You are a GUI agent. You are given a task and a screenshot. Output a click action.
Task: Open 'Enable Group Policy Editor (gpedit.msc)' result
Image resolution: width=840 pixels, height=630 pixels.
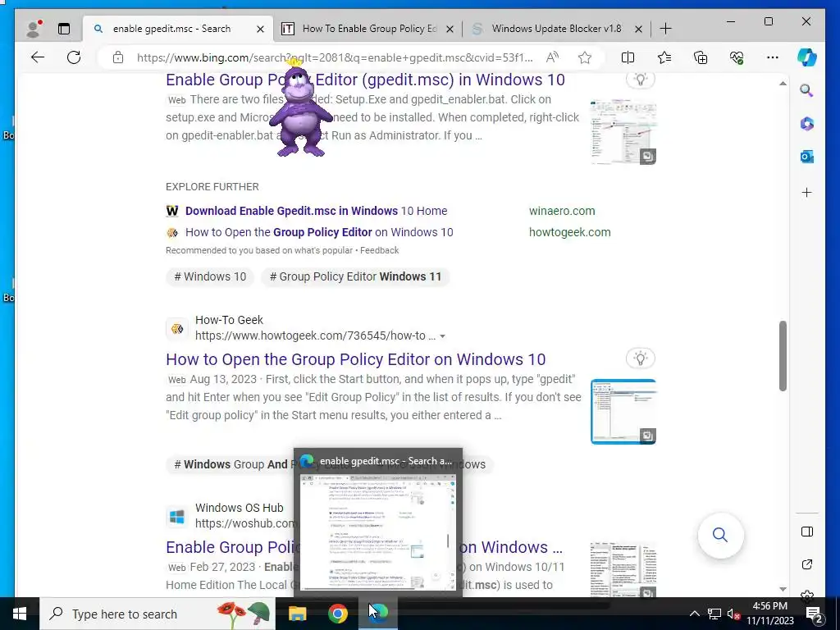coord(365,80)
